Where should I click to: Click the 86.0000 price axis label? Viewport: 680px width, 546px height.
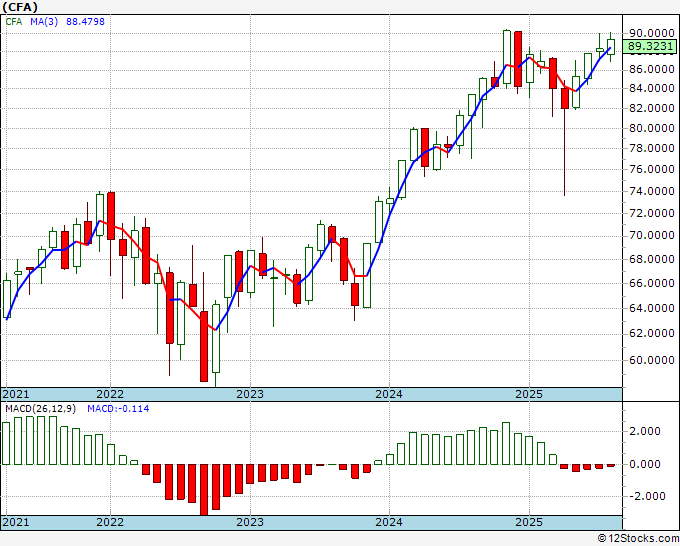pos(651,69)
